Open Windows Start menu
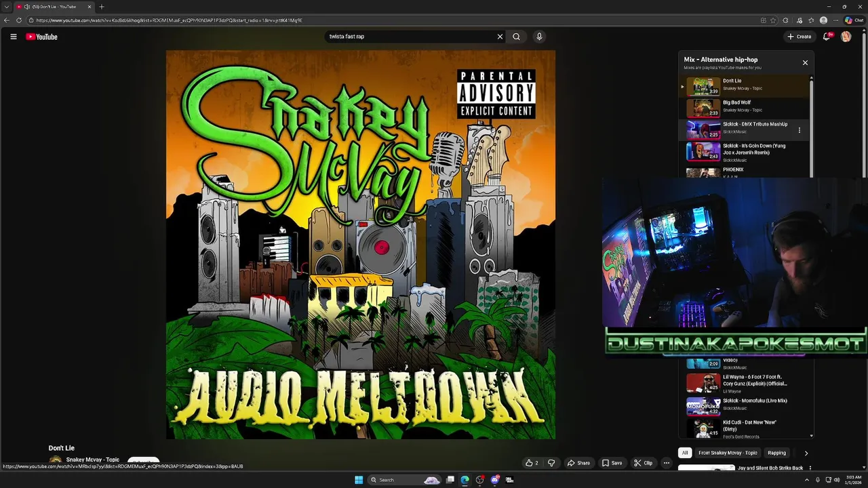Image resolution: width=868 pixels, height=488 pixels. coord(359,480)
